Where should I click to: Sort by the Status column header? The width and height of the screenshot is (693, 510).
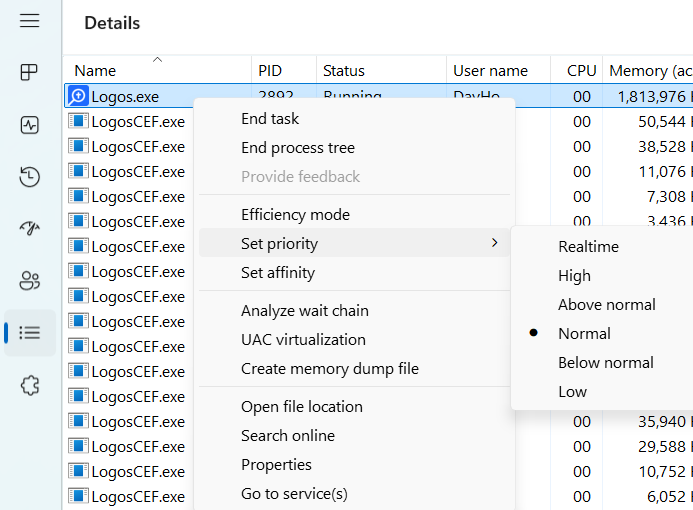click(x=381, y=70)
